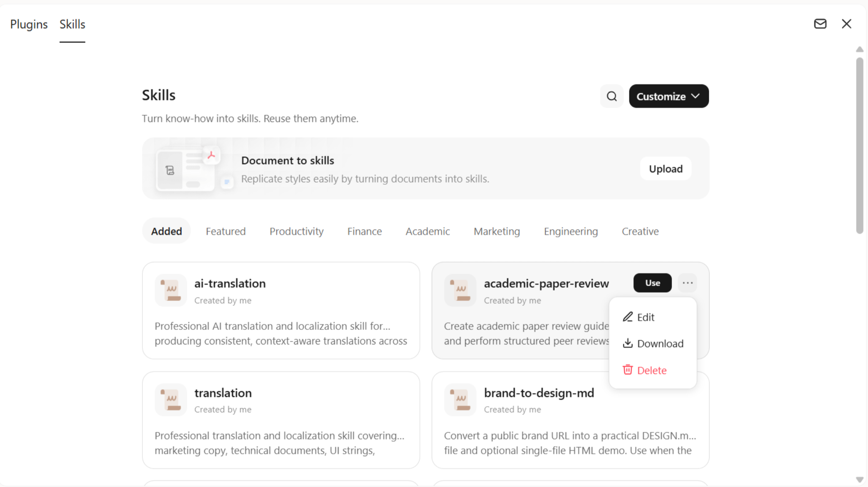Open the skills search icon
Viewport: 868px width, 487px height.
[612, 96]
